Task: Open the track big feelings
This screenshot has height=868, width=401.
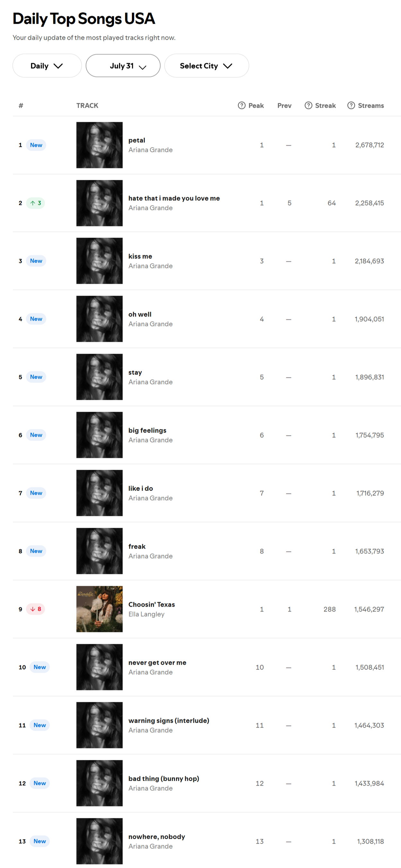Action: tap(147, 430)
